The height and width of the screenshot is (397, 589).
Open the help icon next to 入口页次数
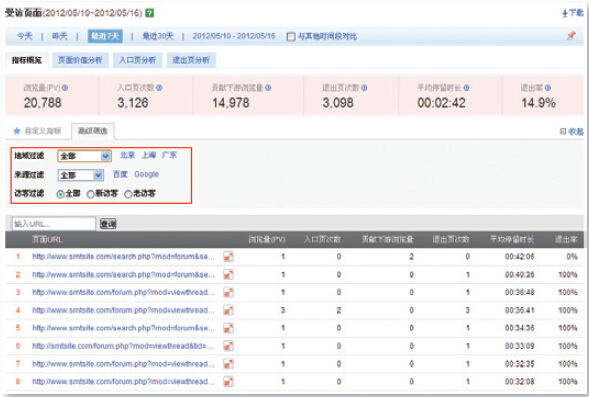[x=159, y=88]
